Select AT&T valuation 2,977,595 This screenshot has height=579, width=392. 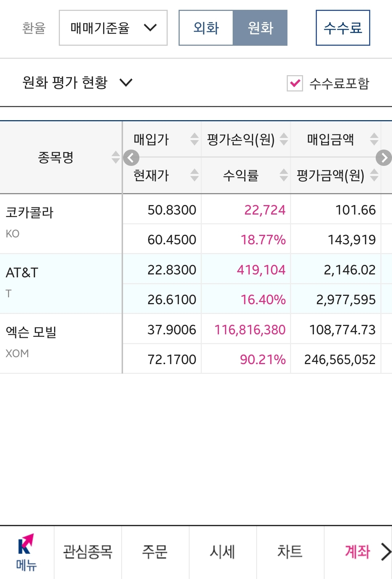point(346,299)
